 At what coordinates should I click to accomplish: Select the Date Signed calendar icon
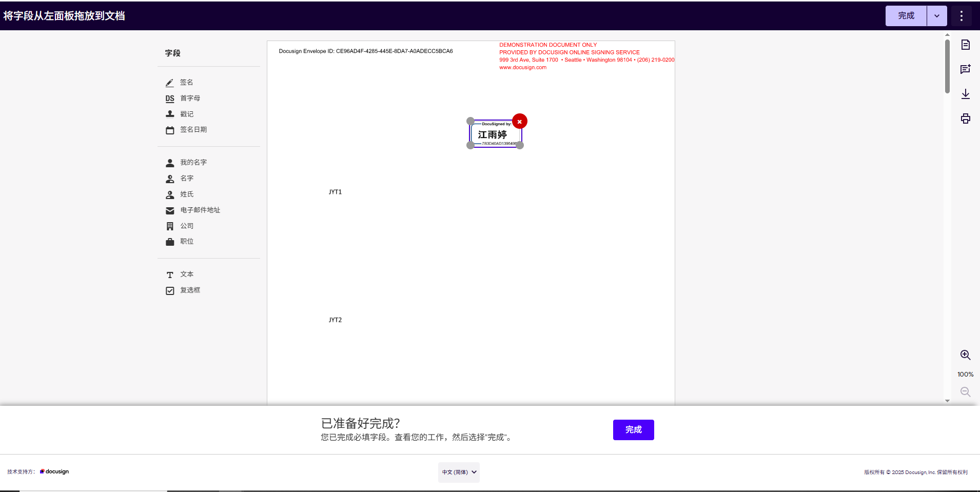(170, 130)
